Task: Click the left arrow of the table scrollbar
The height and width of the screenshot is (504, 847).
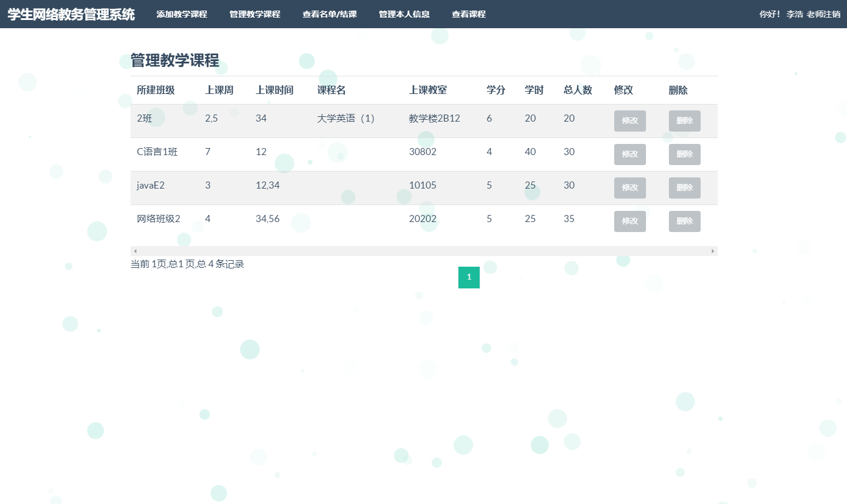Action: pos(133,251)
